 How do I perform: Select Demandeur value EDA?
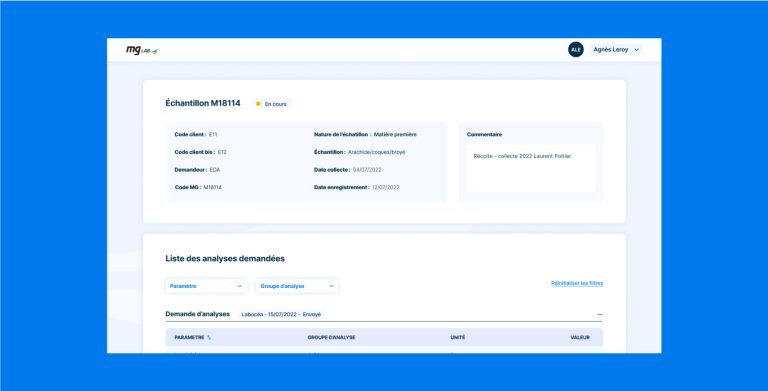click(x=215, y=170)
